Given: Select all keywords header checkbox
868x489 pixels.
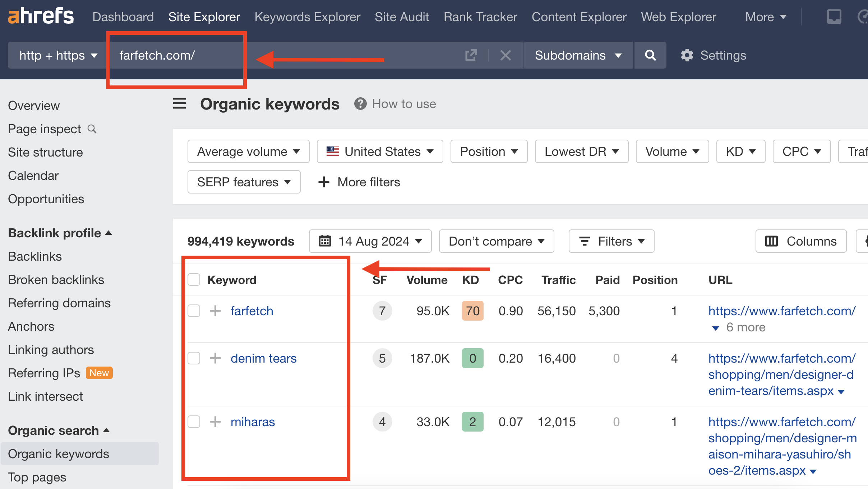Looking at the screenshot, I should click(x=194, y=280).
